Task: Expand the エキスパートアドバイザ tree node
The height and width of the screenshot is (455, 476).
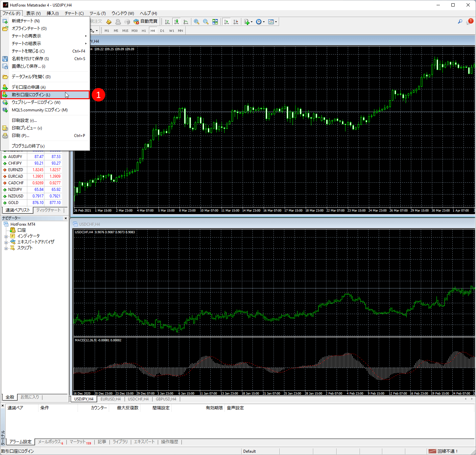Action: (6, 242)
